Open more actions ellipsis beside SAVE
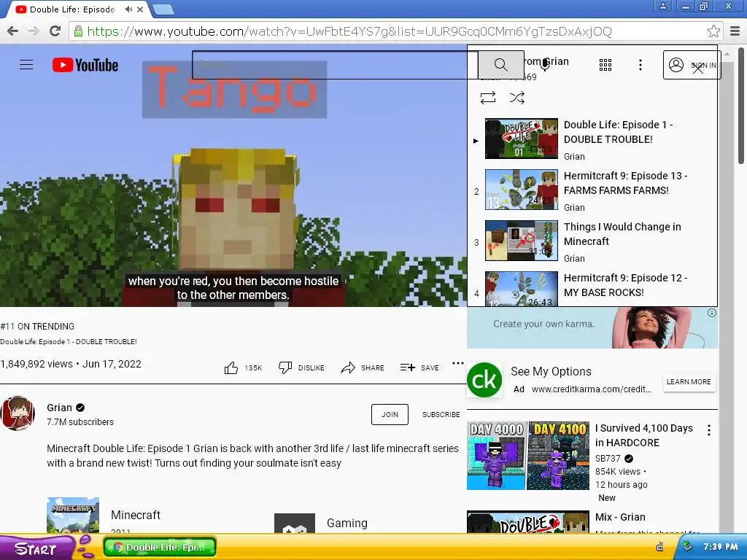The width and height of the screenshot is (747, 560). 458,363
